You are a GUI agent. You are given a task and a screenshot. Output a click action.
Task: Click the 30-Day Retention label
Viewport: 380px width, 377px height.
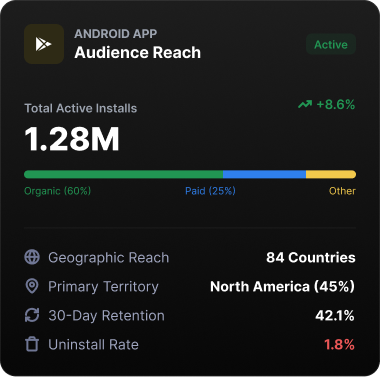(106, 316)
